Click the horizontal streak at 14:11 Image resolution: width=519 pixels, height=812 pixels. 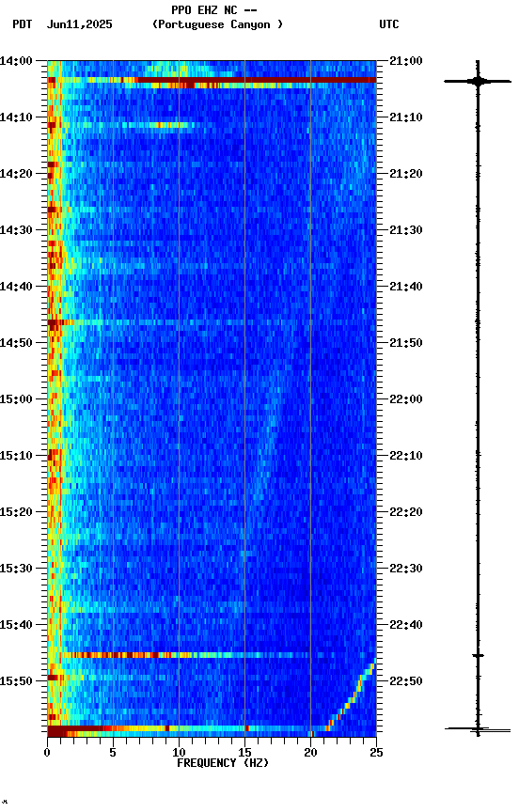point(121,125)
